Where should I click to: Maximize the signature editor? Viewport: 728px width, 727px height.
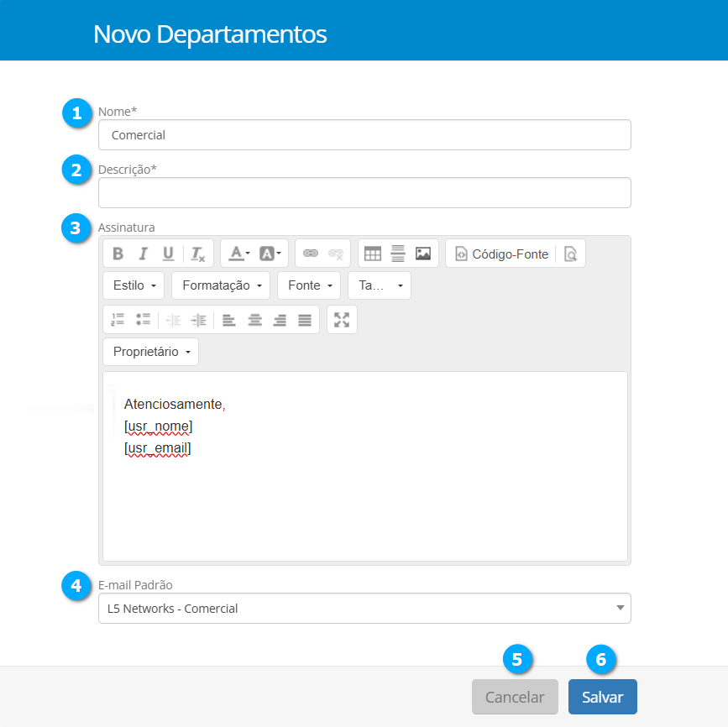point(342,320)
